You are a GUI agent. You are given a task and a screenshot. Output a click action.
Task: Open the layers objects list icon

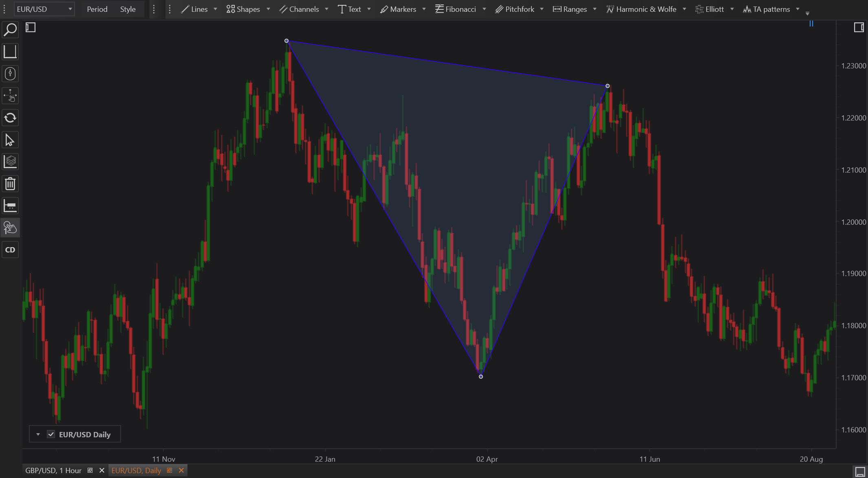point(10,162)
